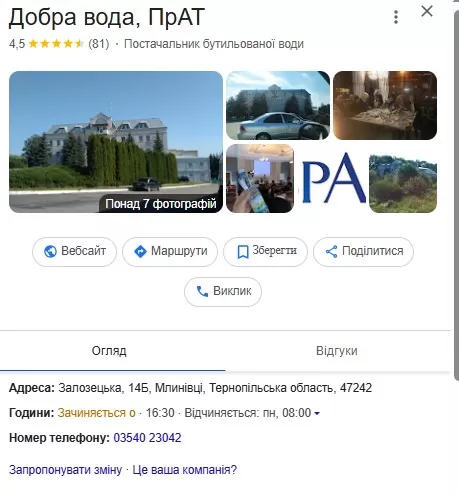Click the phone icon on Виклик button
Image resolution: width=459 pixels, height=494 pixels.
[202, 292]
